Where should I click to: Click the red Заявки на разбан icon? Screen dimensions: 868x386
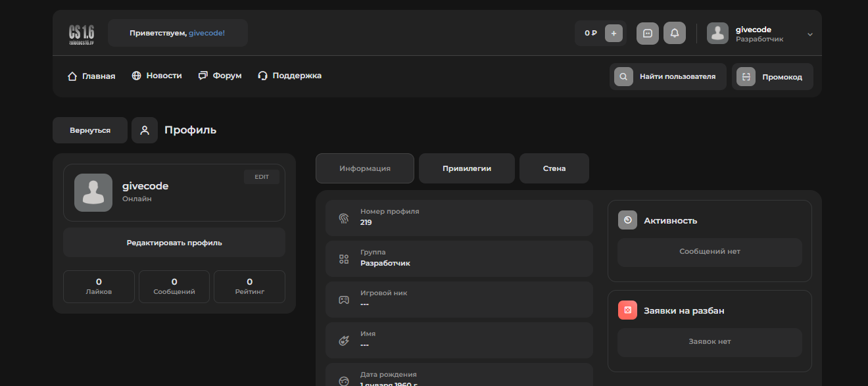coord(627,310)
